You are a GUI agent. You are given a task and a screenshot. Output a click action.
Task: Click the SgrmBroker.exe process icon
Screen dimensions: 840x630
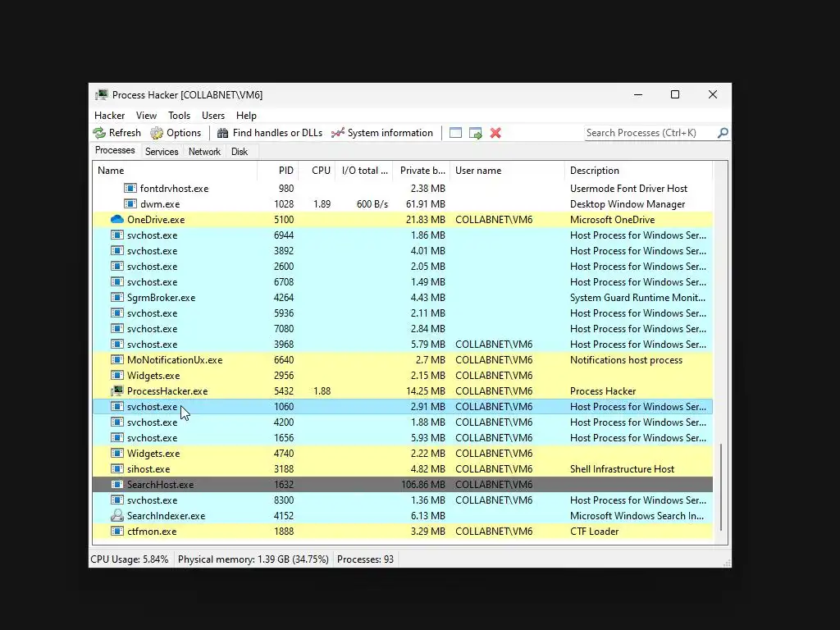click(x=116, y=297)
